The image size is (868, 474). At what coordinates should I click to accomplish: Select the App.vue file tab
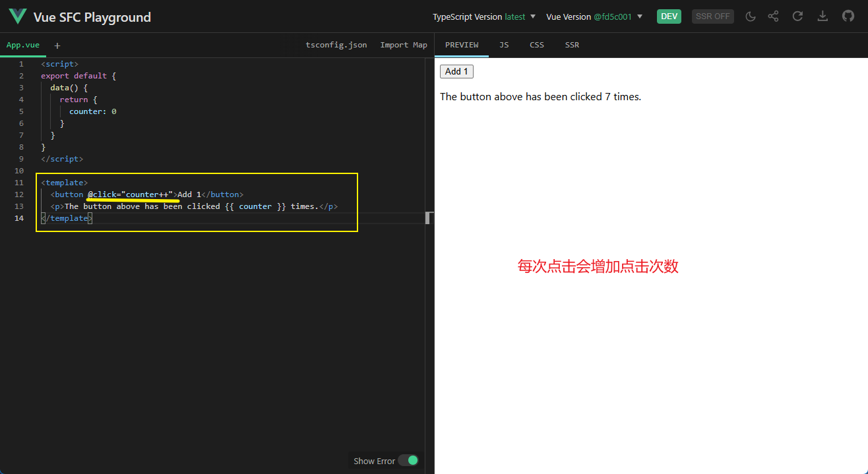(23, 45)
